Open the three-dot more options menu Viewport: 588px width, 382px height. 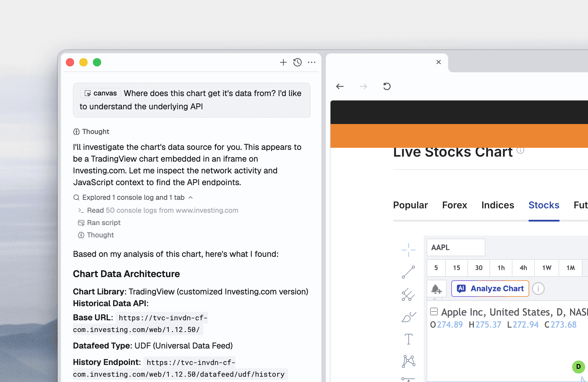click(x=312, y=62)
